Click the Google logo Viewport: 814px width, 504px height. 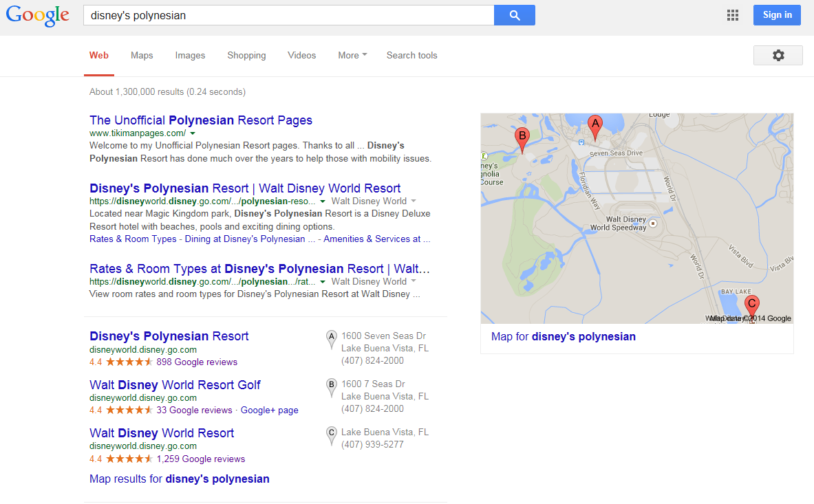[x=37, y=16]
